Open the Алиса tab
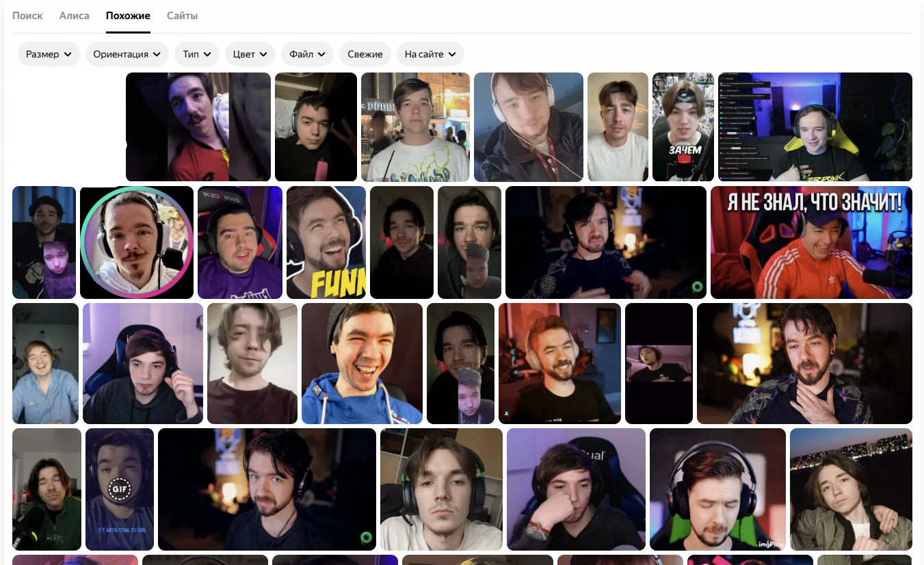The width and height of the screenshot is (924, 565). 75,15
